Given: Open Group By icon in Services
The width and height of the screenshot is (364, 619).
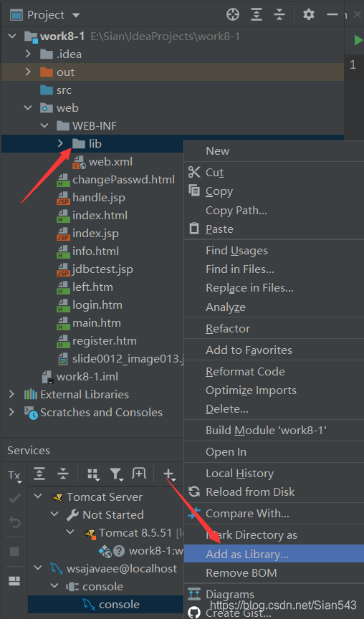Looking at the screenshot, I should click(x=94, y=474).
